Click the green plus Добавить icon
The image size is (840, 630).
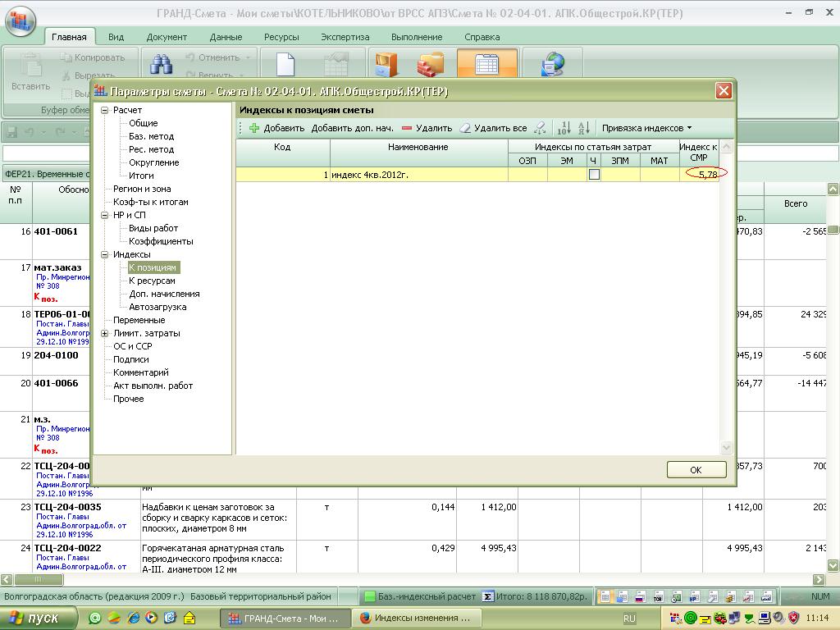coord(254,128)
